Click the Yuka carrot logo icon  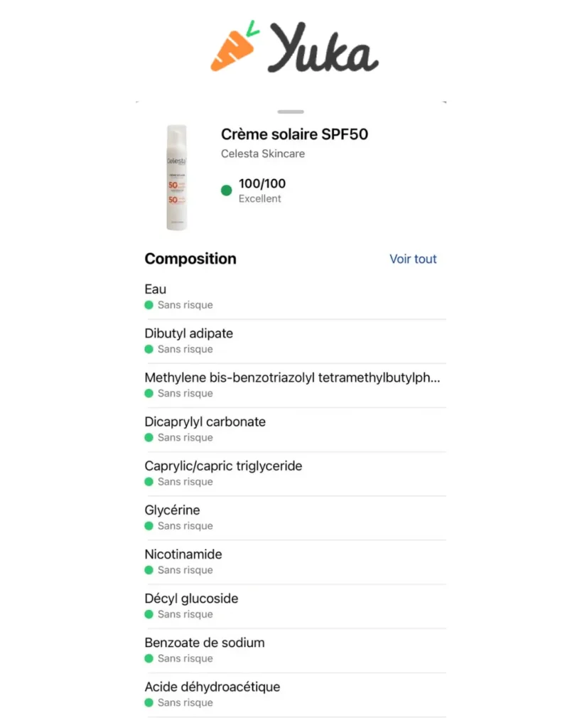coord(234,46)
